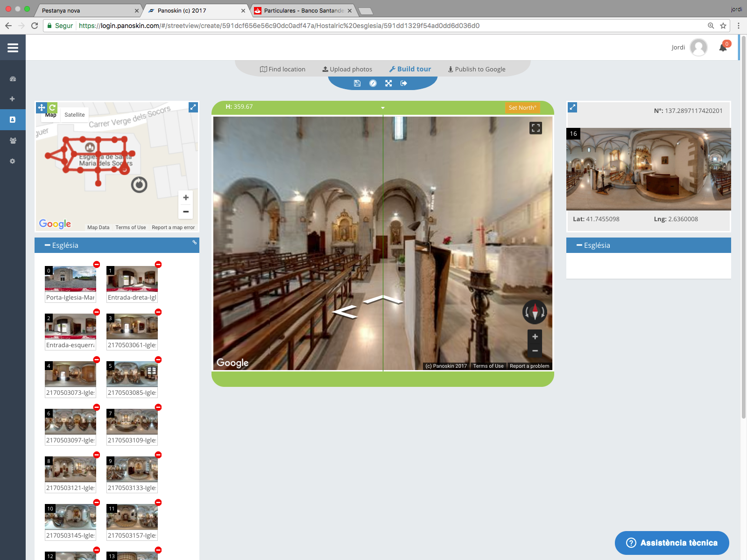Viewport: 747px width, 560px height.
Task: Click the page vertical scrollbar
Action: click(743, 226)
